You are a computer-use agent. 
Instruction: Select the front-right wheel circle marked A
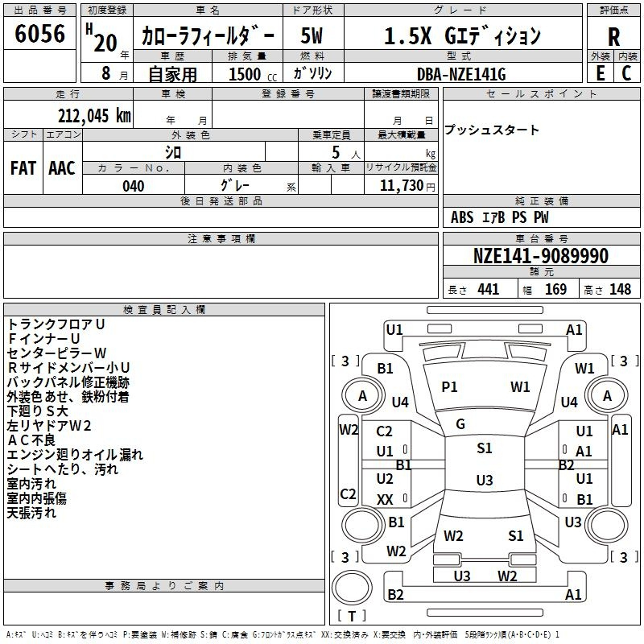[607, 395]
